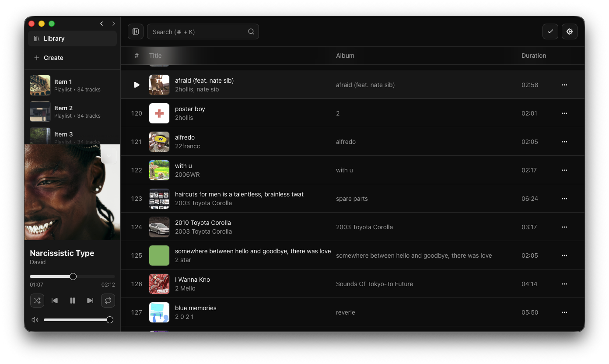Collapse the album artwork with chevron

(109, 155)
